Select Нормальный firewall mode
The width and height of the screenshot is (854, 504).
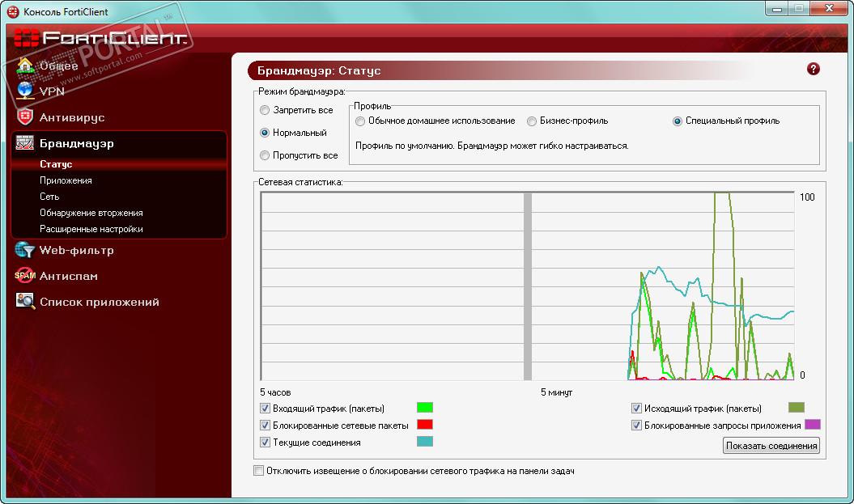265,132
